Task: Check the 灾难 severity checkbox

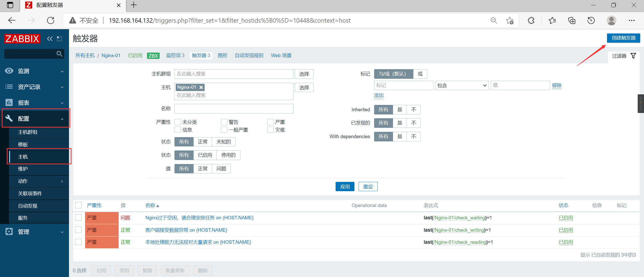Action: tap(270, 130)
